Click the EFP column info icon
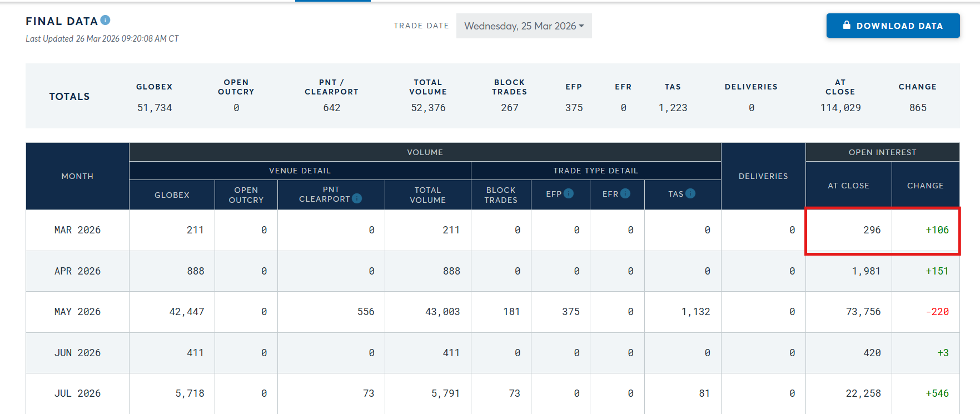The height and width of the screenshot is (414, 980). (569, 193)
